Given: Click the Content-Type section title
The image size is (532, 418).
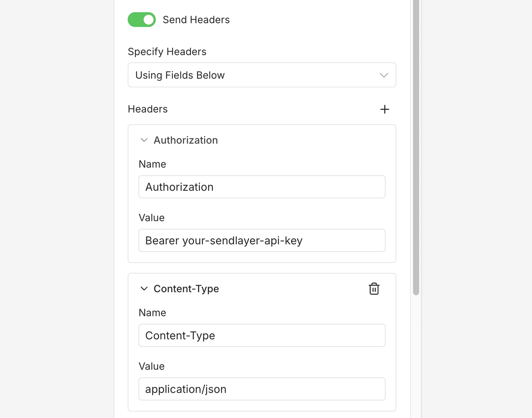Looking at the screenshot, I should click(186, 289).
